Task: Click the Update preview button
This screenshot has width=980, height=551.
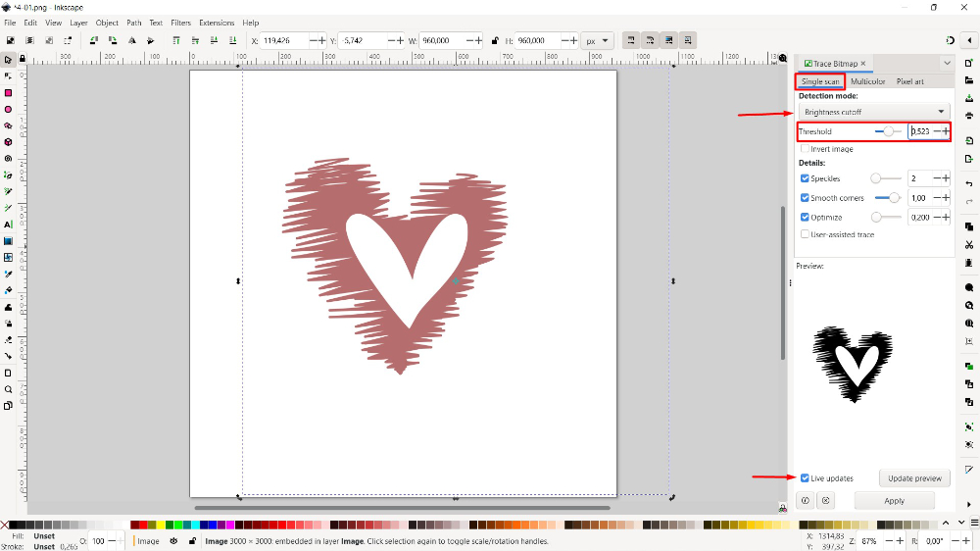Action: point(914,477)
